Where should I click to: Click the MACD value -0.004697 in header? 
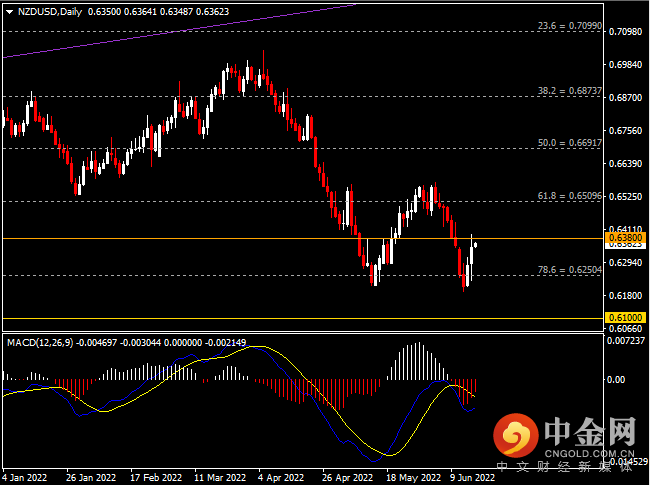[97, 343]
